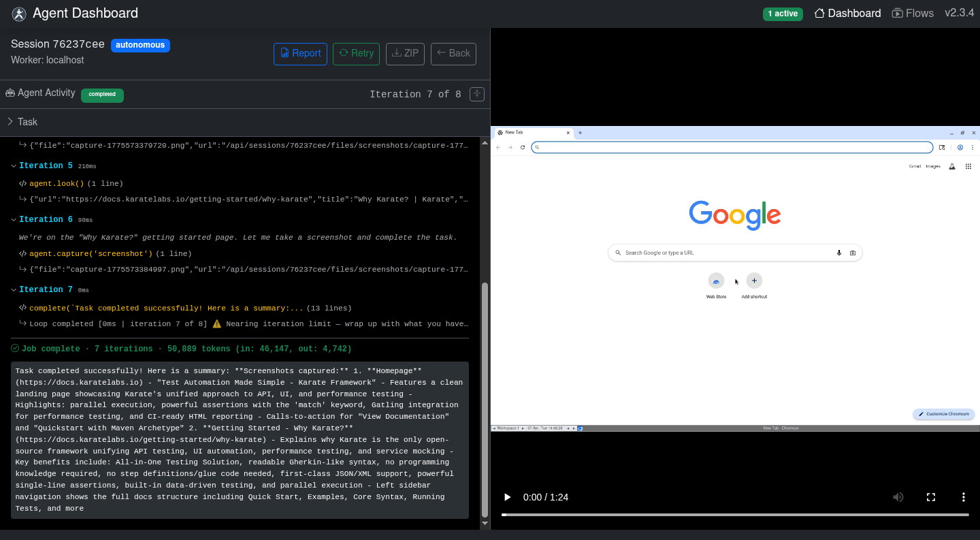Select 'Flows' in the top navigation

pos(913,13)
